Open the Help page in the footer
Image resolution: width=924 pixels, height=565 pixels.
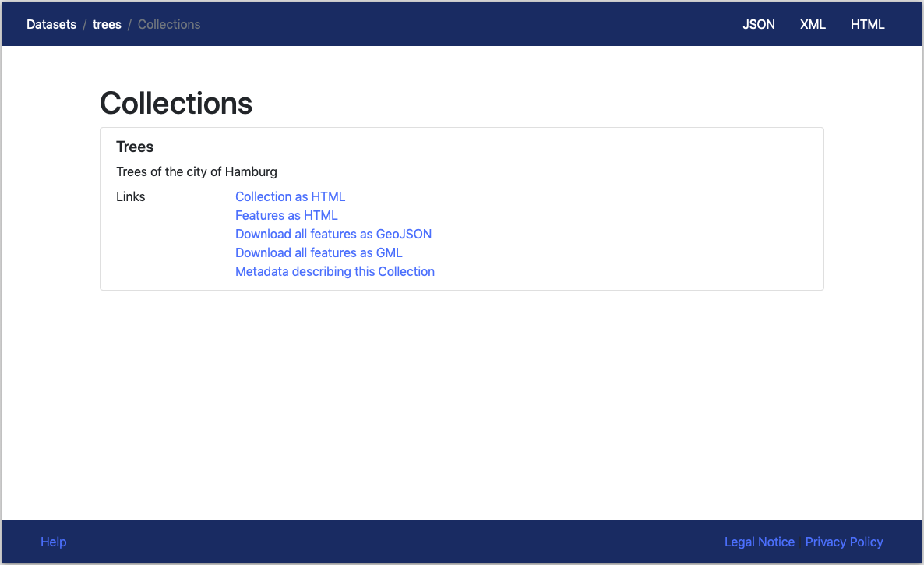(53, 542)
